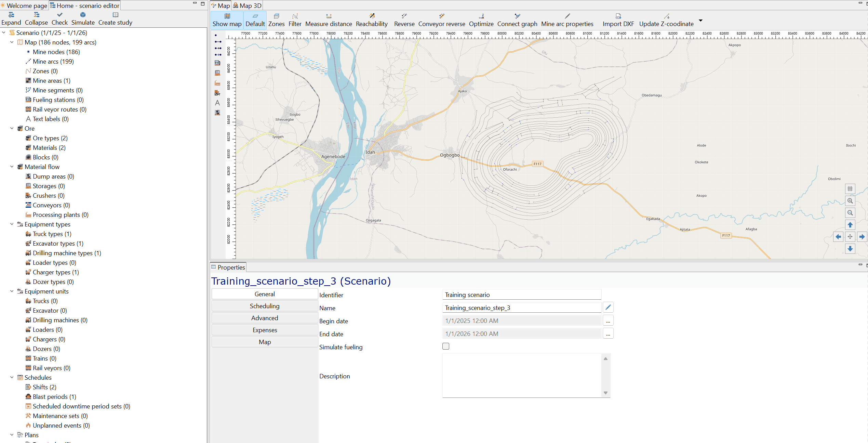Click Update Z-coodinate tool
This screenshot has height=443, width=868.
pyautogui.click(x=666, y=20)
